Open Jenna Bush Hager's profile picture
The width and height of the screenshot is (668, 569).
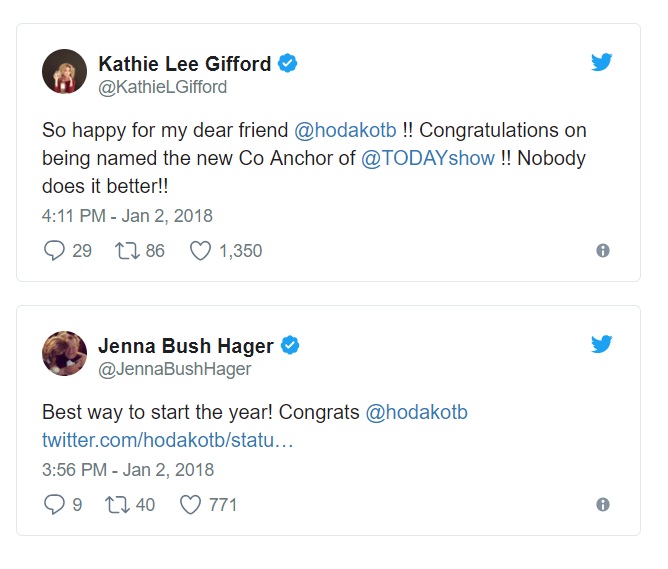(64, 353)
